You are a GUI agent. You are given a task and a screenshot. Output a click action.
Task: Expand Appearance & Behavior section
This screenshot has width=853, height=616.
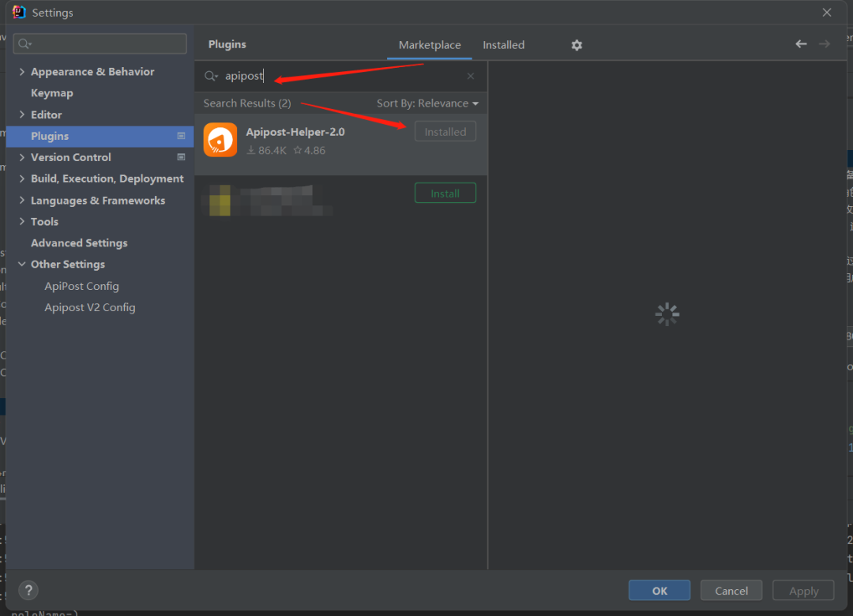tap(22, 72)
